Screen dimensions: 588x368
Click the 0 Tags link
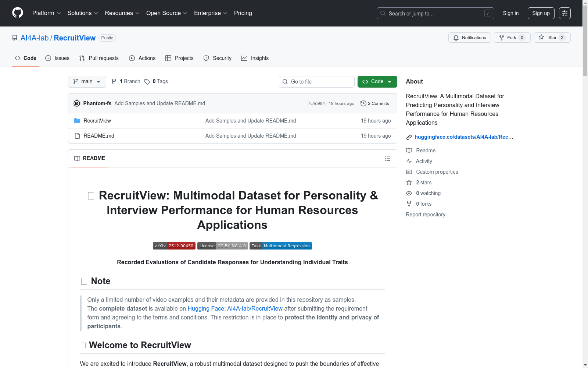156,81
